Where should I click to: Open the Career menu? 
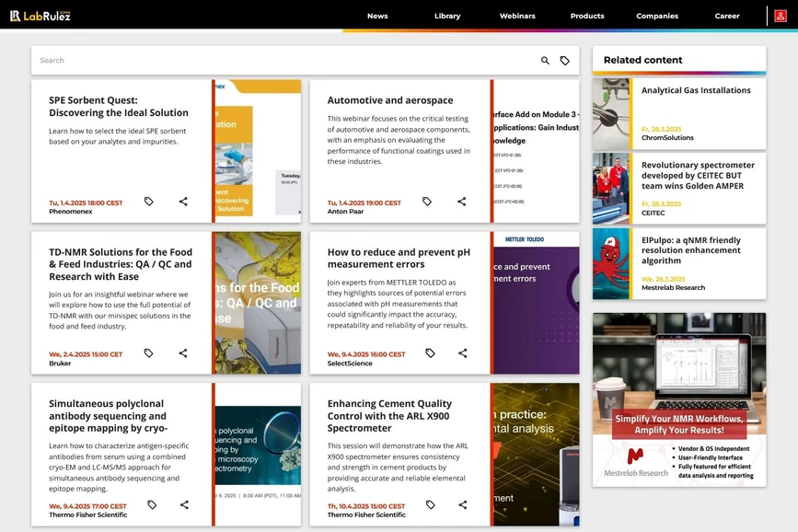pyautogui.click(x=727, y=16)
